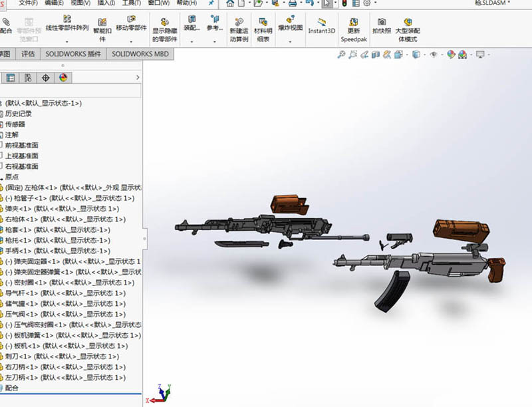Open the View Settings dropdown arrow

(489, 55)
